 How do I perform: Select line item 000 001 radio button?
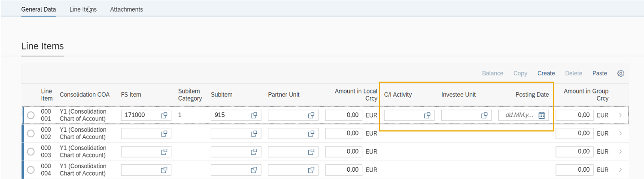tap(30, 115)
